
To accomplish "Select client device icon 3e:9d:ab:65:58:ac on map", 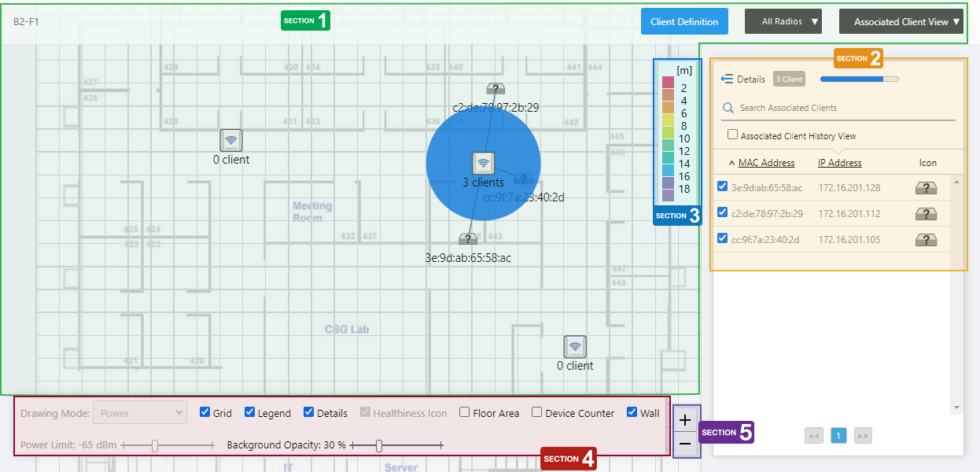I will click(x=468, y=238).
